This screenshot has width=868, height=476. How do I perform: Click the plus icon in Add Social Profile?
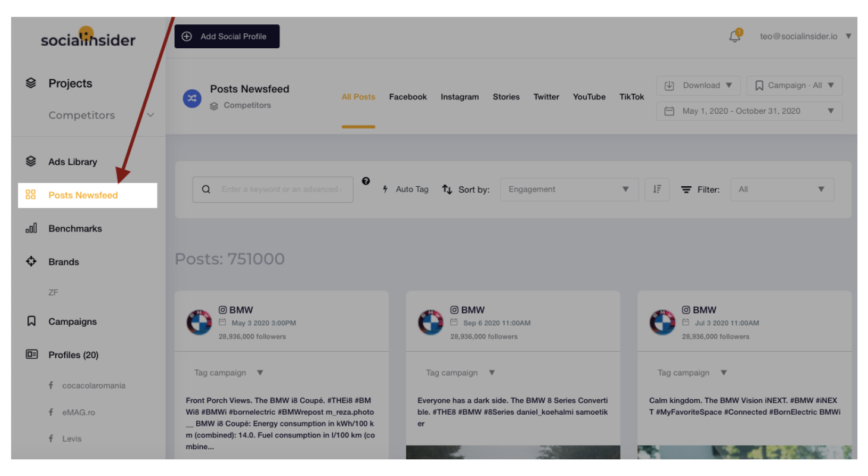click(187, 36)
